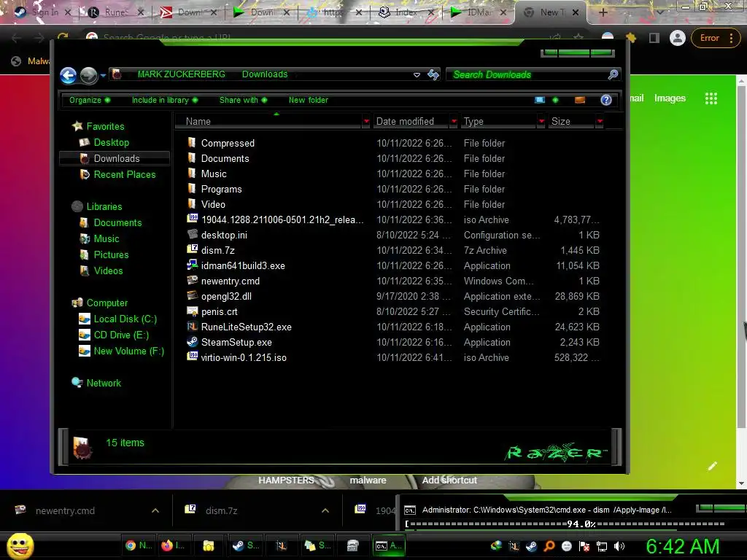747x560 pixels.
Task: Open the malware shortcut tile
Action: pos(368,480)
